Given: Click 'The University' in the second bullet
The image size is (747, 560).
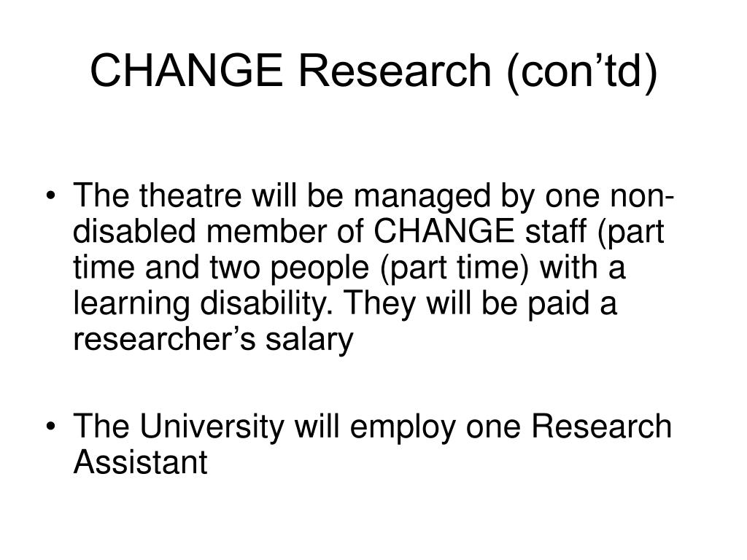Looking at the screenshot, I should [x=179, y=427].
